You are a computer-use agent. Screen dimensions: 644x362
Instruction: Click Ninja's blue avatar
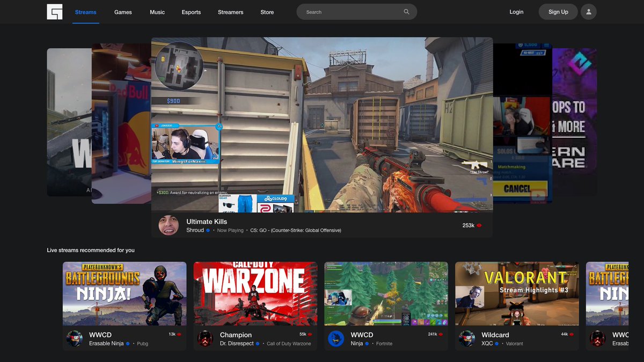[336, 338]
